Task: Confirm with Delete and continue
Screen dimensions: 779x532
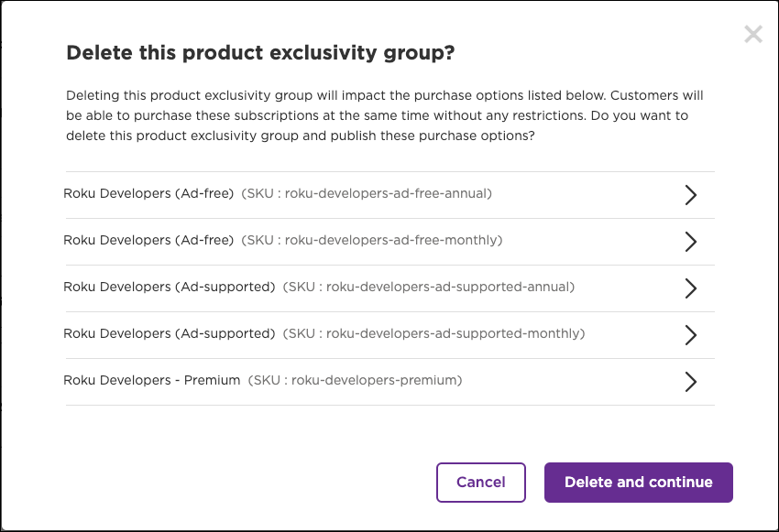Action: click(x=638, y=483)
